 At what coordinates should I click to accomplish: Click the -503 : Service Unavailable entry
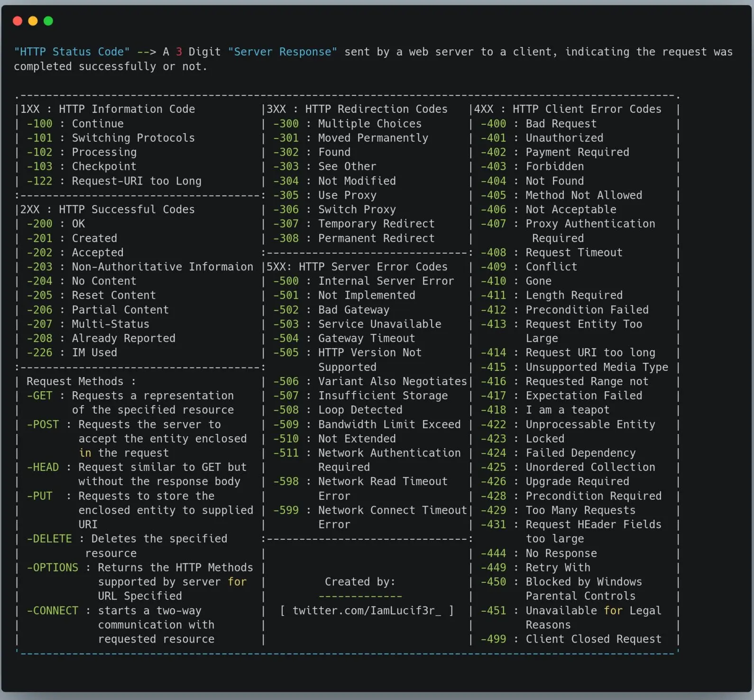pyautogui.click(x=357, y=324)
